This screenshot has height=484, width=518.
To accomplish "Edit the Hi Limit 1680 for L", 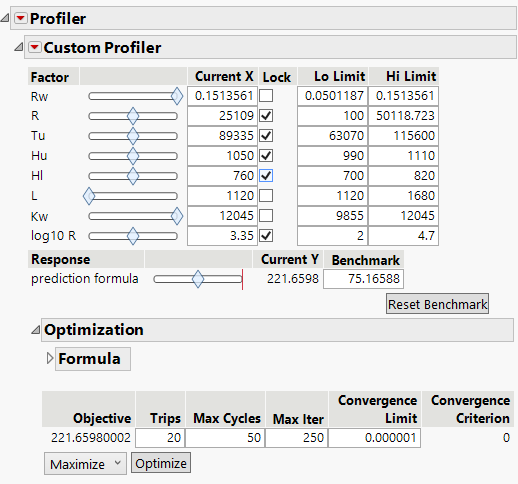I will pos(404,196).
